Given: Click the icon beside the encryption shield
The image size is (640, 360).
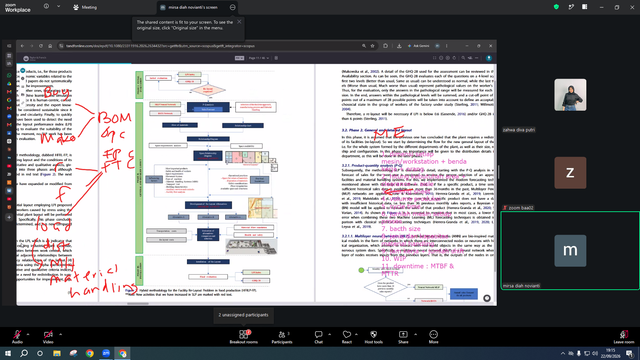Looking at the screenshot, I should (x=571, y=7).
